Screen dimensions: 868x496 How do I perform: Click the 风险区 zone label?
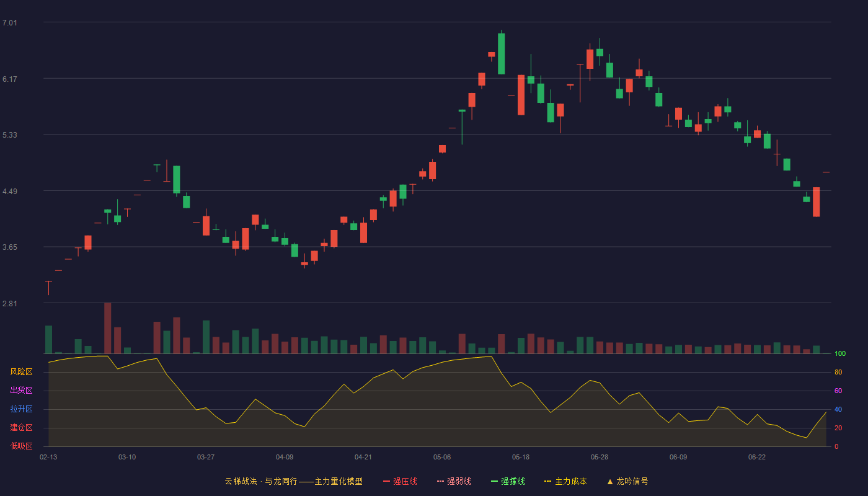[x=21, y=372]
